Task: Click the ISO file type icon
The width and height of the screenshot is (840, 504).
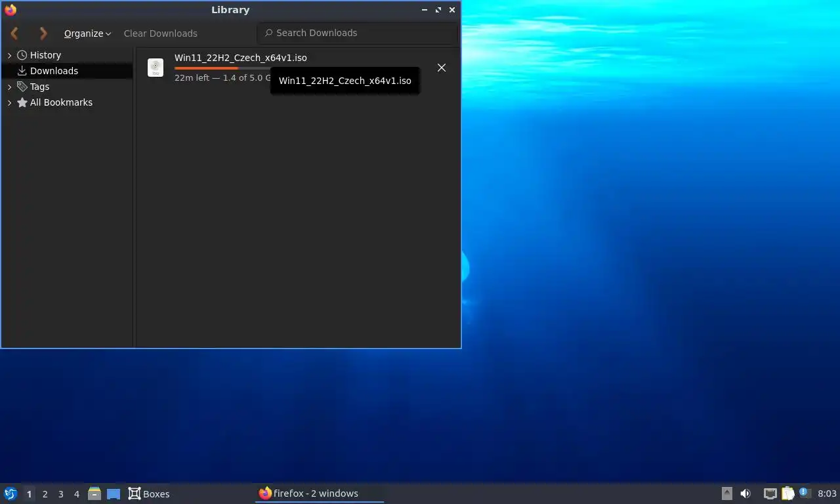Action: (156, 68)
